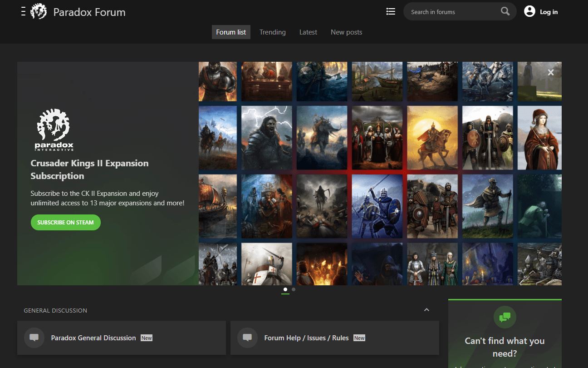This screenshot has height=368, width=588.
Task: Go to the second carousel slide dot
Action: [294, 289]
